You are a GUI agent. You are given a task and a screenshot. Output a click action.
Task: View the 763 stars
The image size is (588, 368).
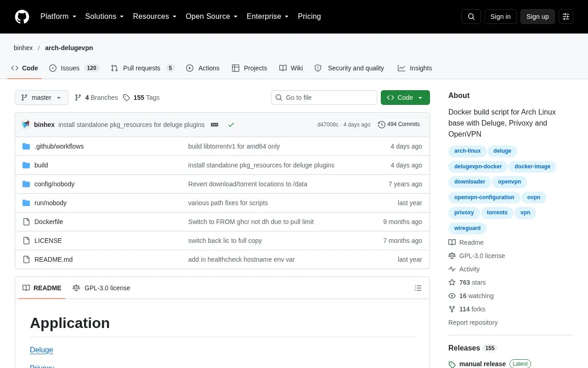(467, 282)
